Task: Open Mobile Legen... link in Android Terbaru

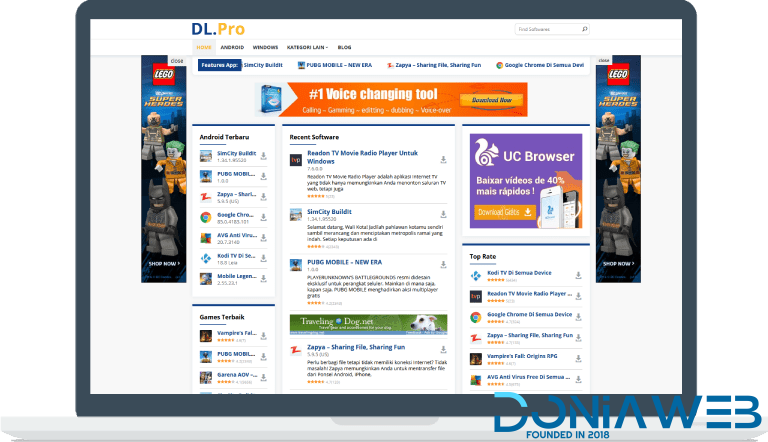Action: tap(237, 276)
